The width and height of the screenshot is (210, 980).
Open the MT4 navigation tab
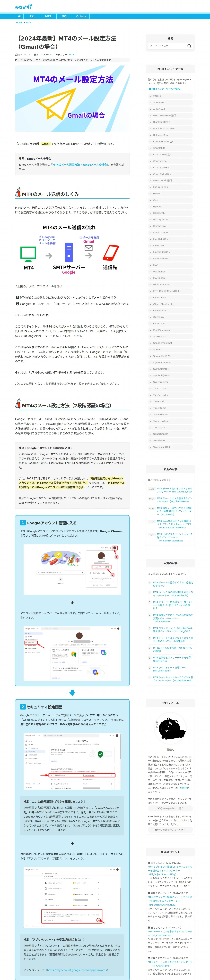point(48,16)
